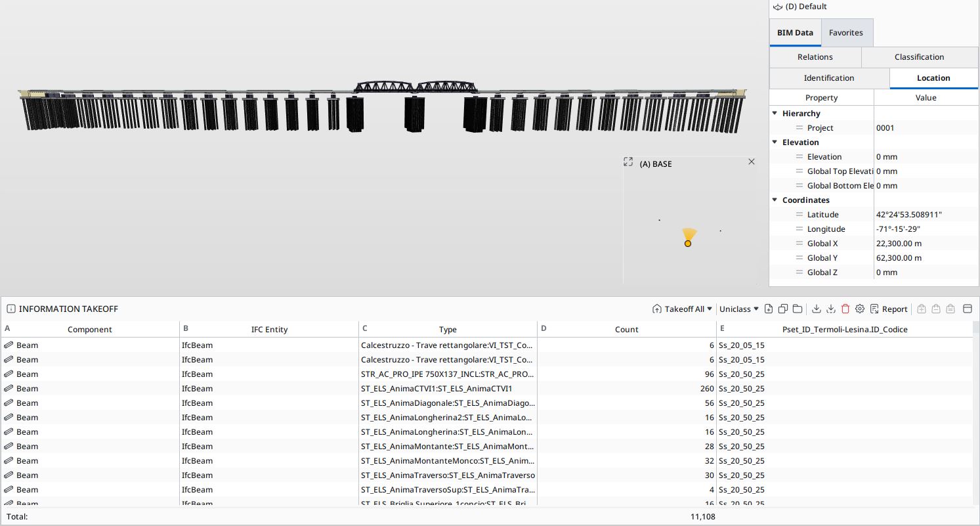The image size is (980, 526).
Task: Open the Classification tab
Action: click(x=919, y=57)
